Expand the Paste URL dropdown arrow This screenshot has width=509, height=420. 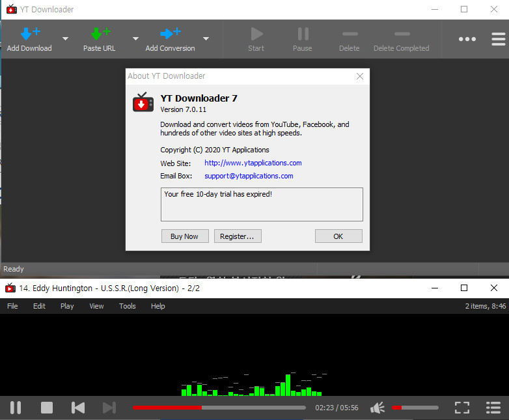click(x=135, y=38)
